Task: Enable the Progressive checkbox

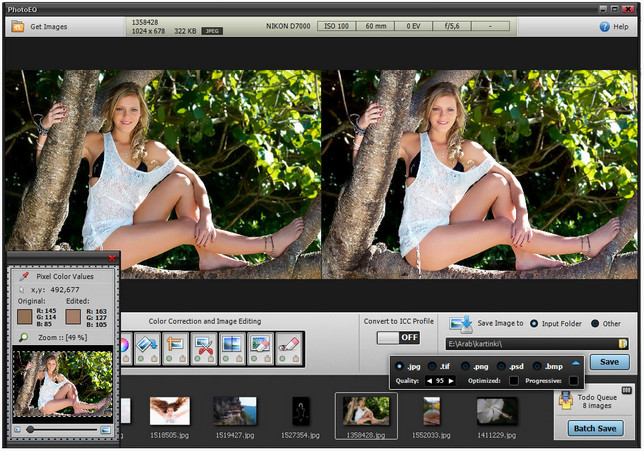Action: point(574,381)
